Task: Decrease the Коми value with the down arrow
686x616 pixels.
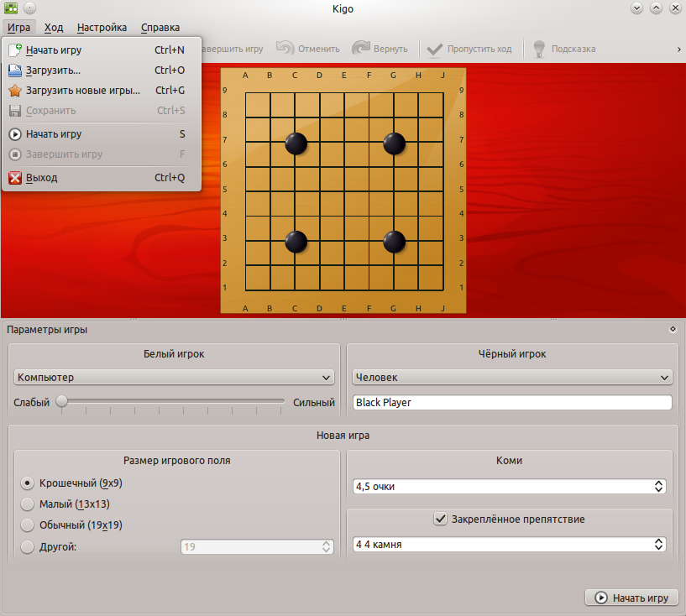Action: click(x=658, y=489)
